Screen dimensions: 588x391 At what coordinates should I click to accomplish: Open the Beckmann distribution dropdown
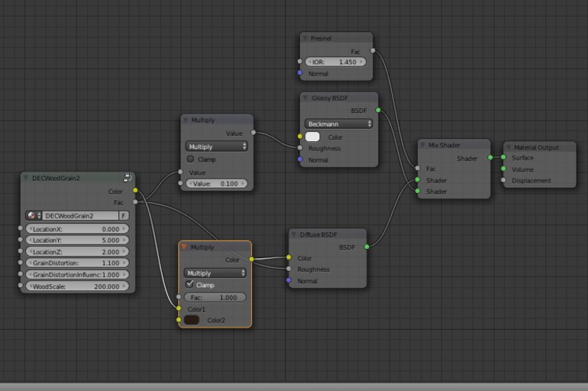338,124
